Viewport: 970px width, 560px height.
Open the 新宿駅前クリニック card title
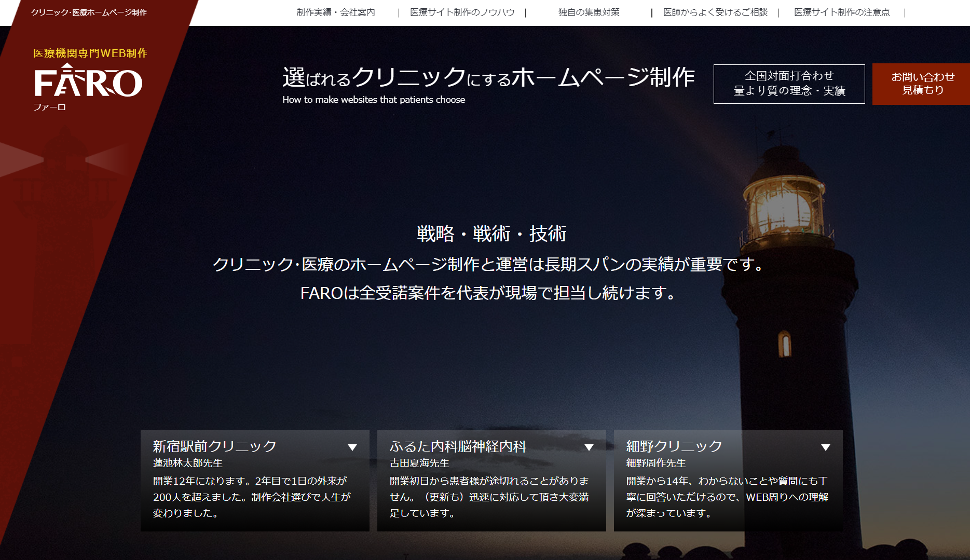point(215,446)
